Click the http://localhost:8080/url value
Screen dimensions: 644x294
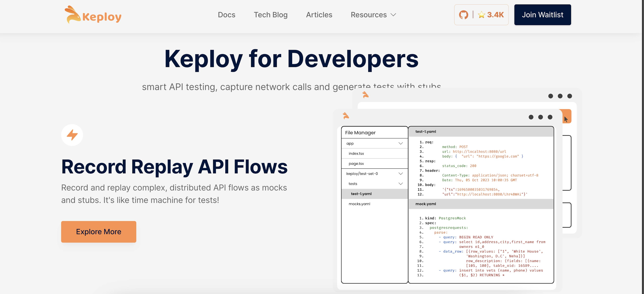[x=479, y=152]
